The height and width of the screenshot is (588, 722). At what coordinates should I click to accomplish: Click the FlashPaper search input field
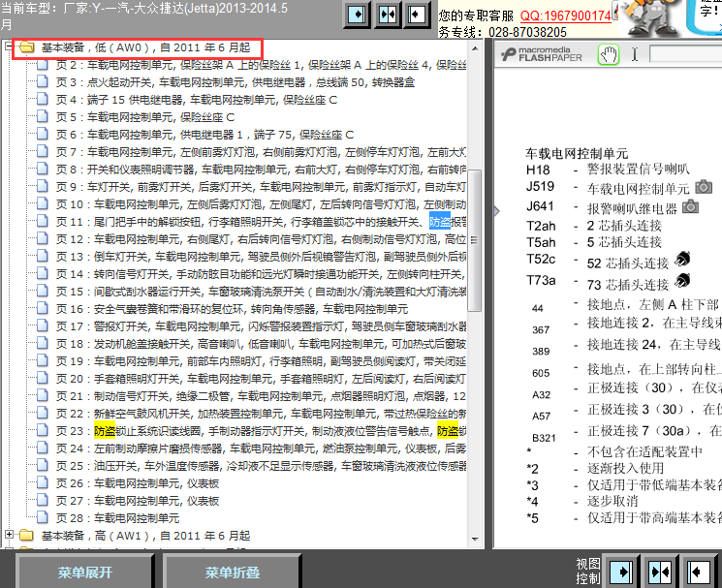[x=685, y=54]
